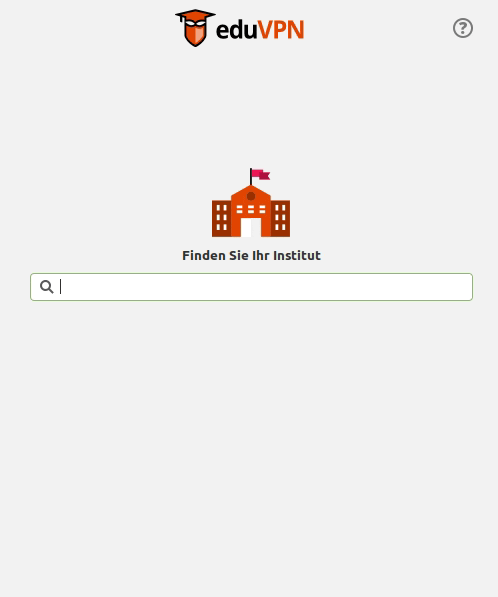
Task: Place cursor at text caret in search box
Action: click(x=61, y=287)
